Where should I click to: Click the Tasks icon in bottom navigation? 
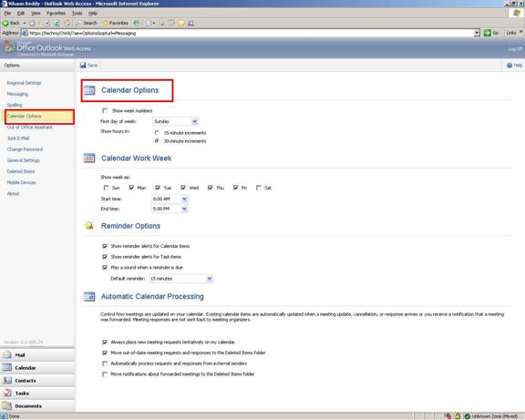[7, 393]
